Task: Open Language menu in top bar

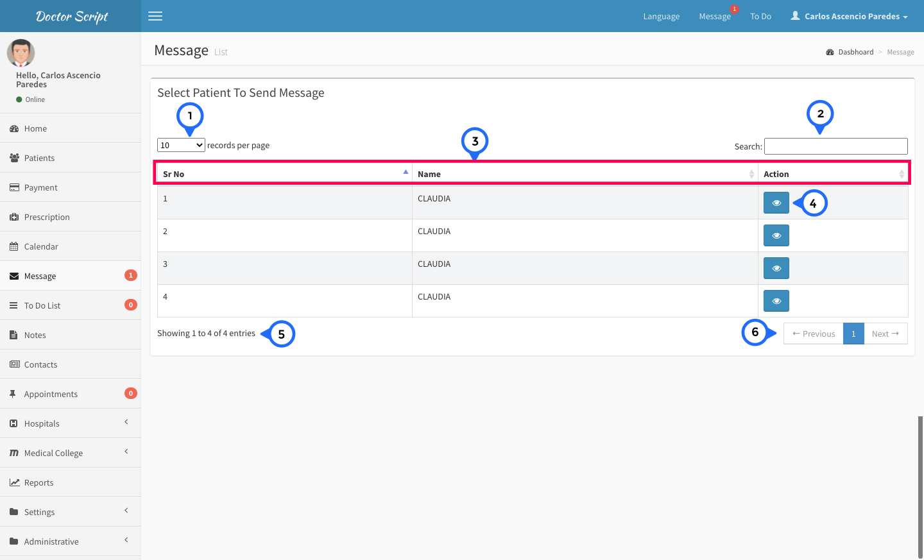Action: pos(662,16)
